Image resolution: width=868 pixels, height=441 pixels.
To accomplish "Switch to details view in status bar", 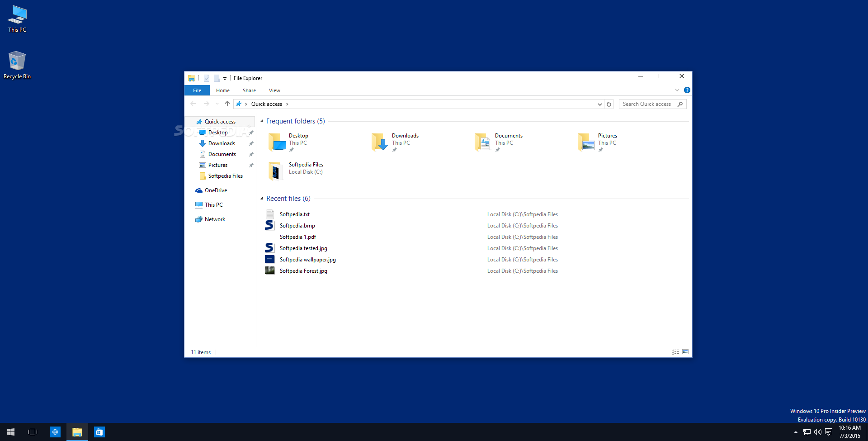I will (675, 352).
